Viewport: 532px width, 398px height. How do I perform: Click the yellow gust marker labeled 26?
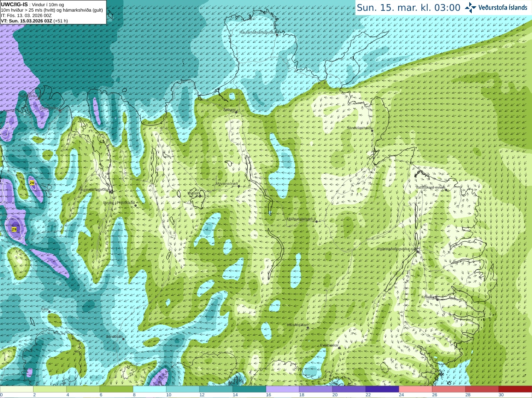(32, 183)
